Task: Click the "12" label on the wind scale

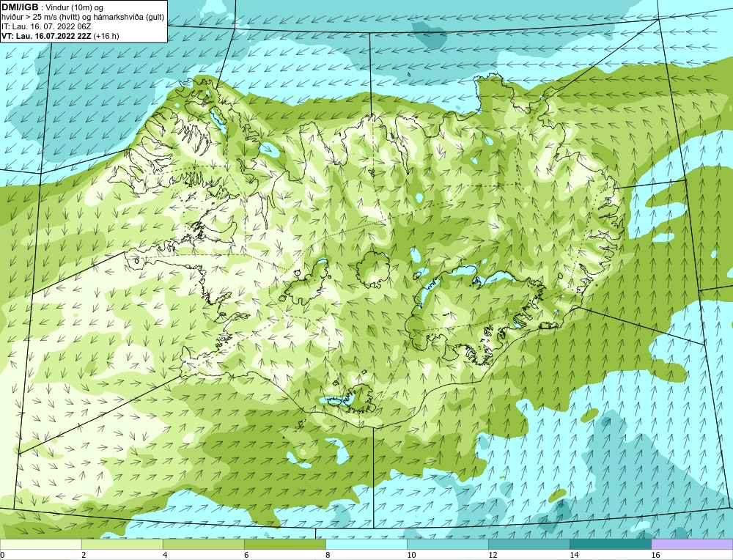Action: (493, 555)
